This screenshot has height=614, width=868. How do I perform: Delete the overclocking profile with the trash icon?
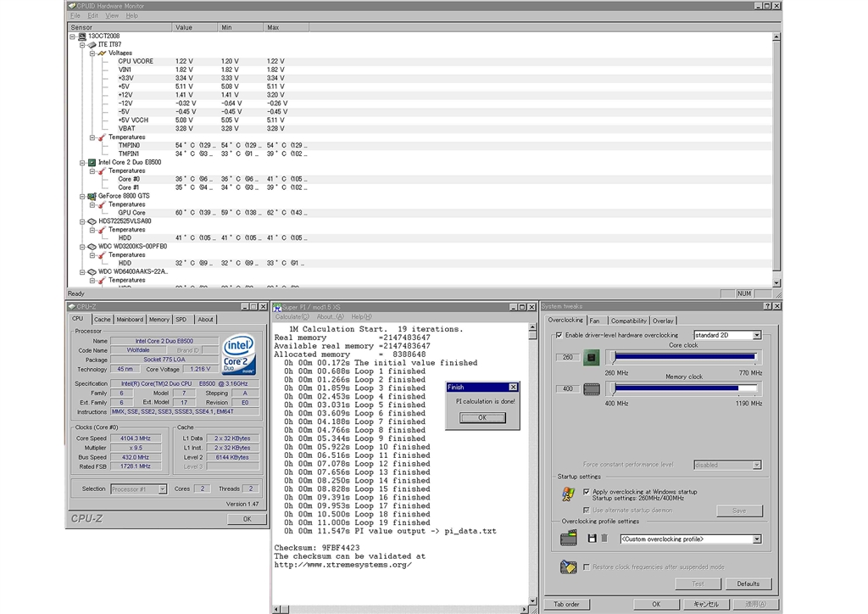604,539
